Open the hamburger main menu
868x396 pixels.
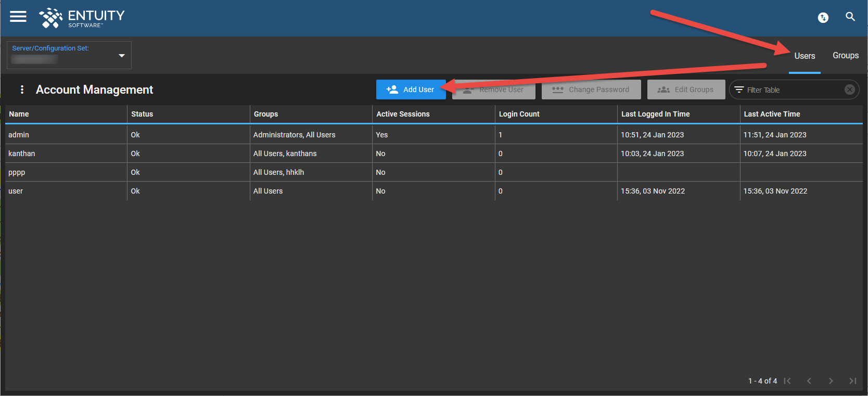point(18,17)
